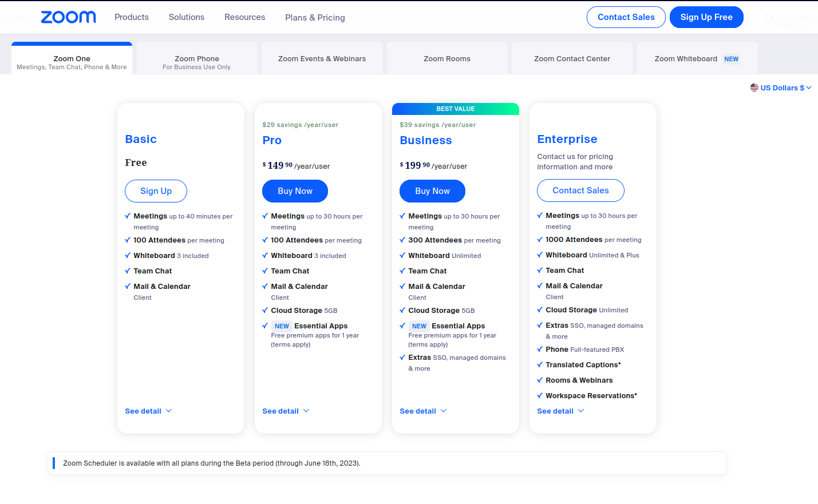Click Meetings up to 40 minutes text
Screen dimensions: 818x504
183,221
